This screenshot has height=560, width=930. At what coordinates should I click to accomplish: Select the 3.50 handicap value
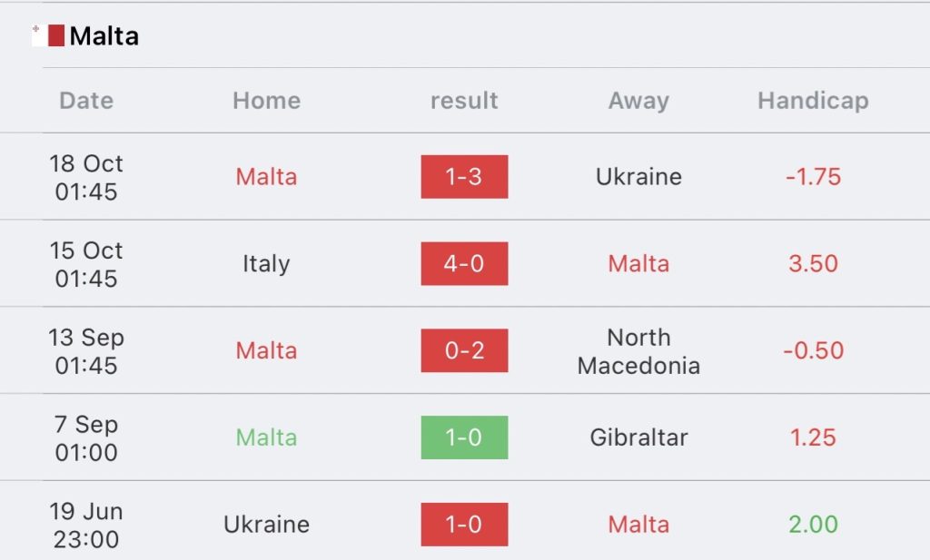(x=813, y=264)
